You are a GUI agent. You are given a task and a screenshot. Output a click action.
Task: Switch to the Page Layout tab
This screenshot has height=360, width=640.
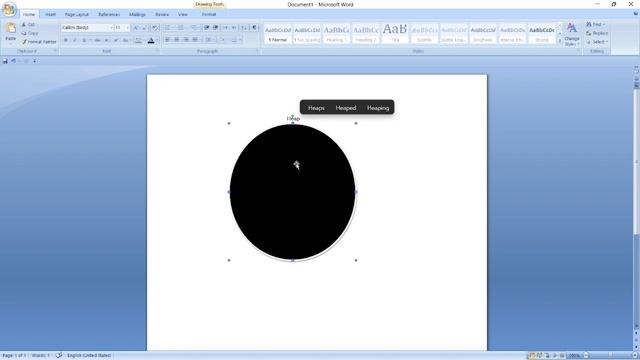[x=77, y=14]
